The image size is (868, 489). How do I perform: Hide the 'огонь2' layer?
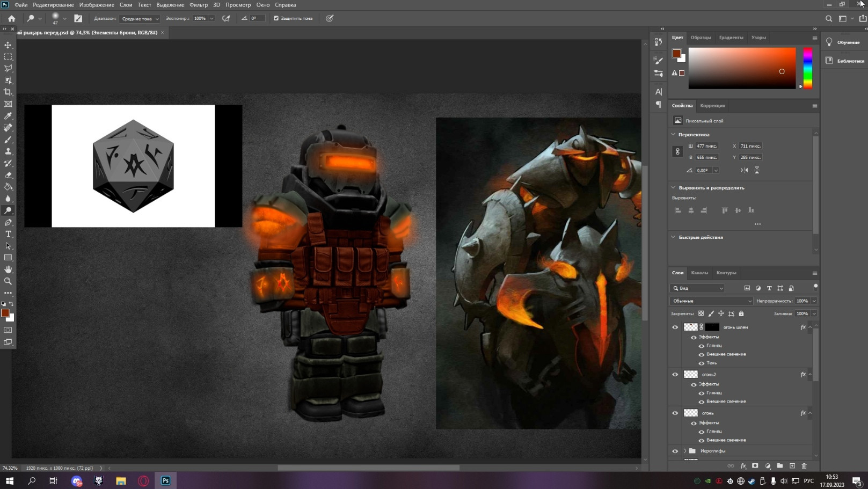click(675, 375)
